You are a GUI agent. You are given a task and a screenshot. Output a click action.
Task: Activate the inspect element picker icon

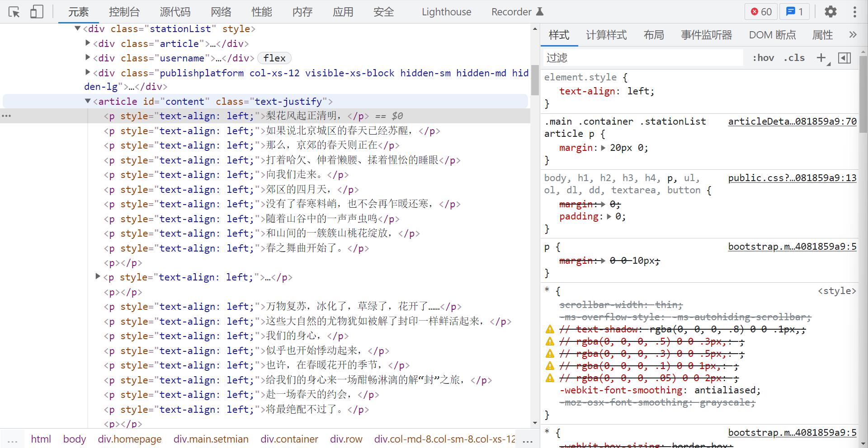(14, 12)
